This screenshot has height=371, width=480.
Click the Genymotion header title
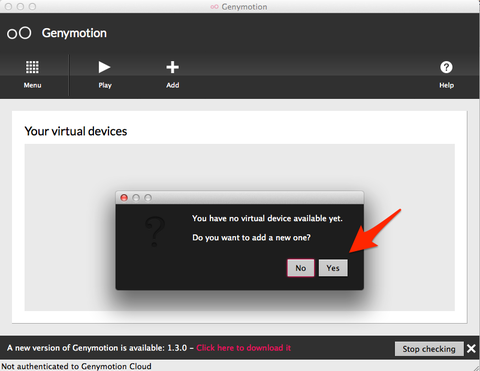click(74, 33)
